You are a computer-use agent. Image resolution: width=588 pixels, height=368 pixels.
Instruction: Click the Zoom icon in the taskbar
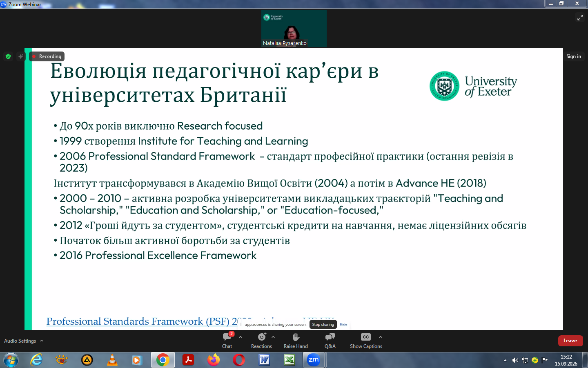314,360
